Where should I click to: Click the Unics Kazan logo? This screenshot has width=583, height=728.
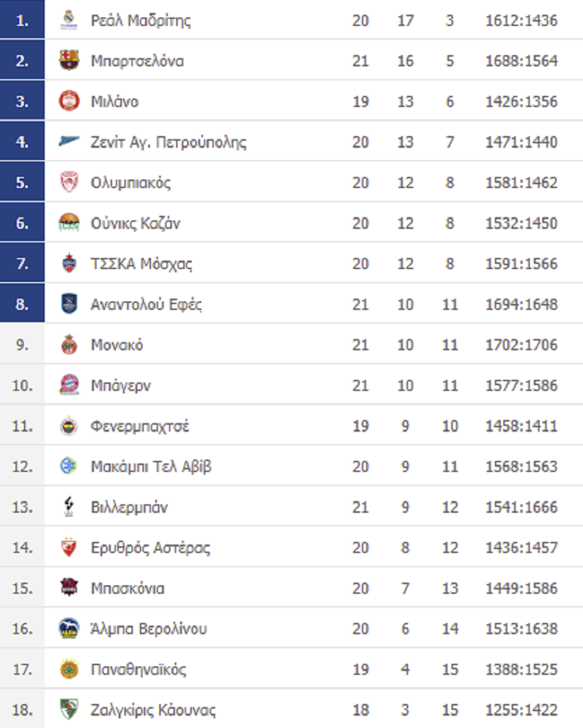69,222
